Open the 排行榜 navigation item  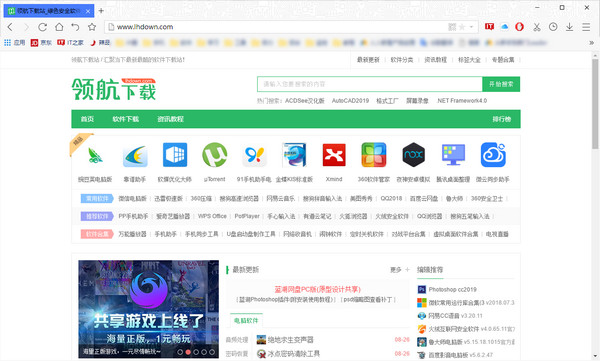coord(502,119)
